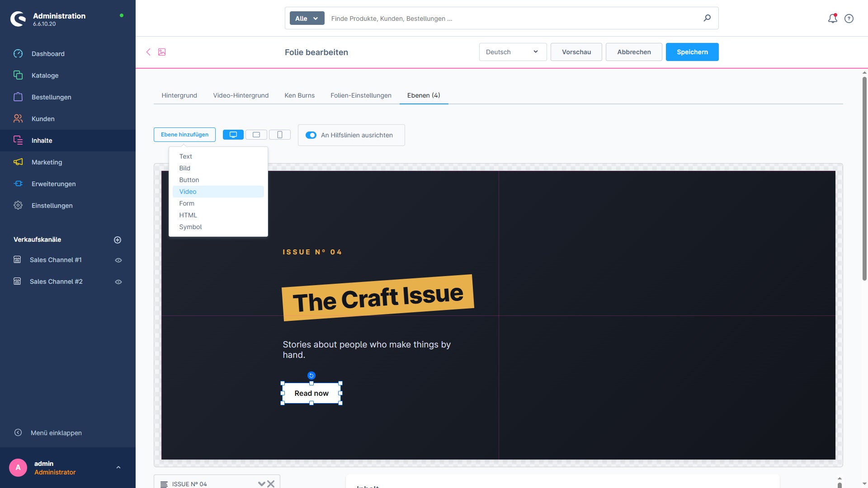
Task: Add a new Verkaufskanal with plus icon
Action: pos(118,240)
